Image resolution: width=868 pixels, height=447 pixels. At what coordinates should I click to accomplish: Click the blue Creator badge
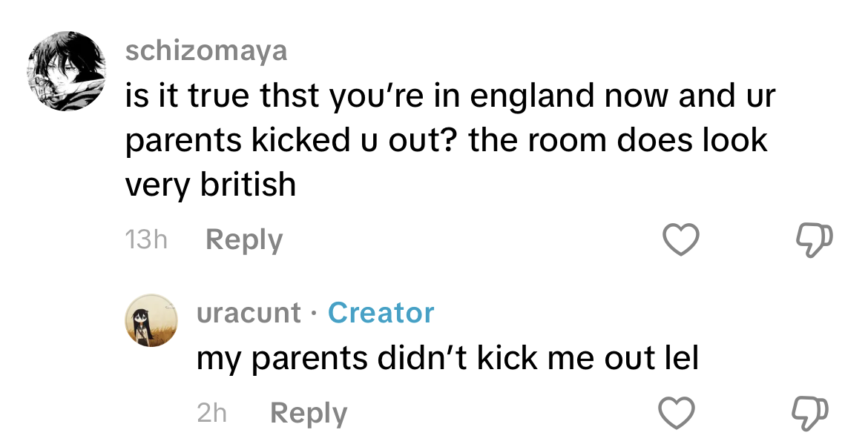381,313
